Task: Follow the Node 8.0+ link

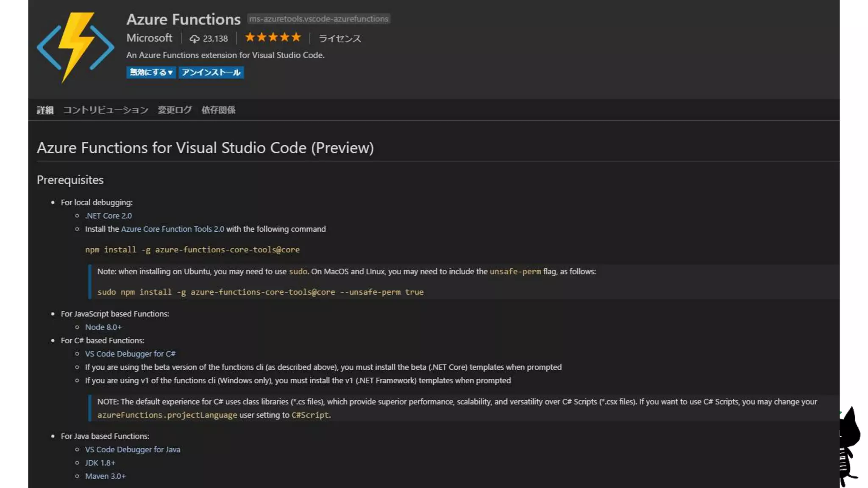Action: (x=103, y=327)
